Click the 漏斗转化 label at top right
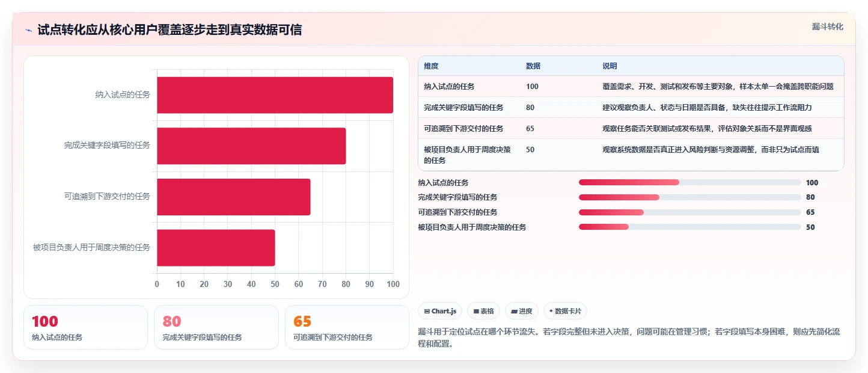Viewport: 868px width, 373px height. pyautogui.click(x=827, y=26)
